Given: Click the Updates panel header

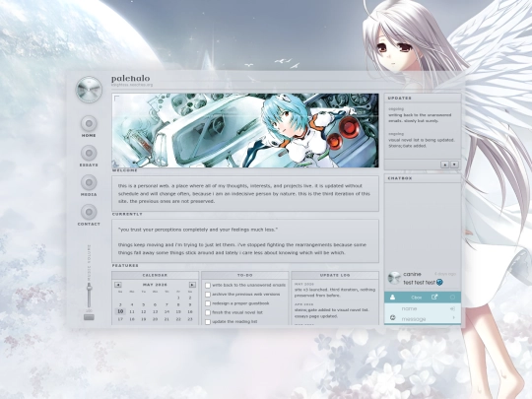Looking at the screenshot, I should (423, 99).
